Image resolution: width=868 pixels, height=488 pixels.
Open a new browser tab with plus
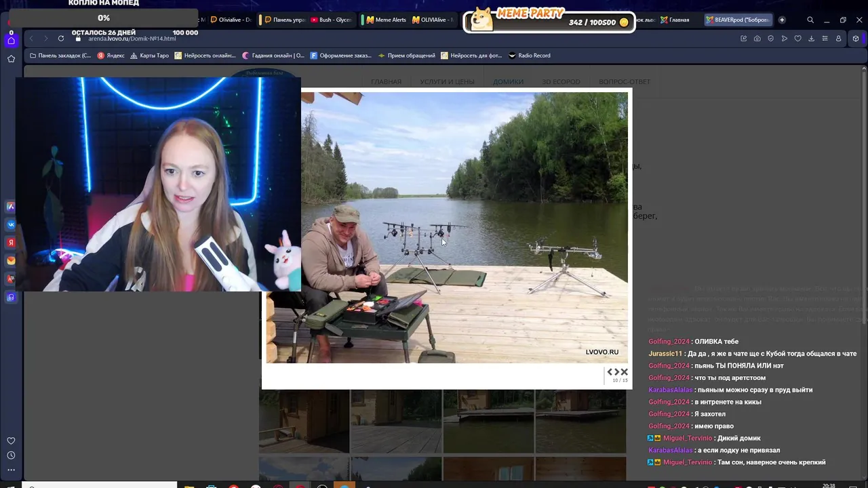pos(782,20)
